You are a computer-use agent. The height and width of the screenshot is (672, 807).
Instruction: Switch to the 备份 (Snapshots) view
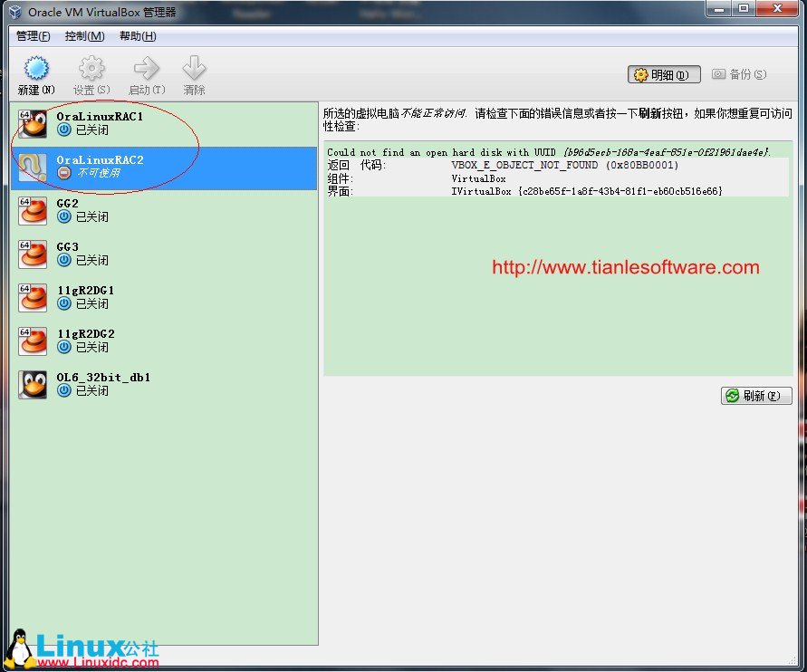point(739,74)
